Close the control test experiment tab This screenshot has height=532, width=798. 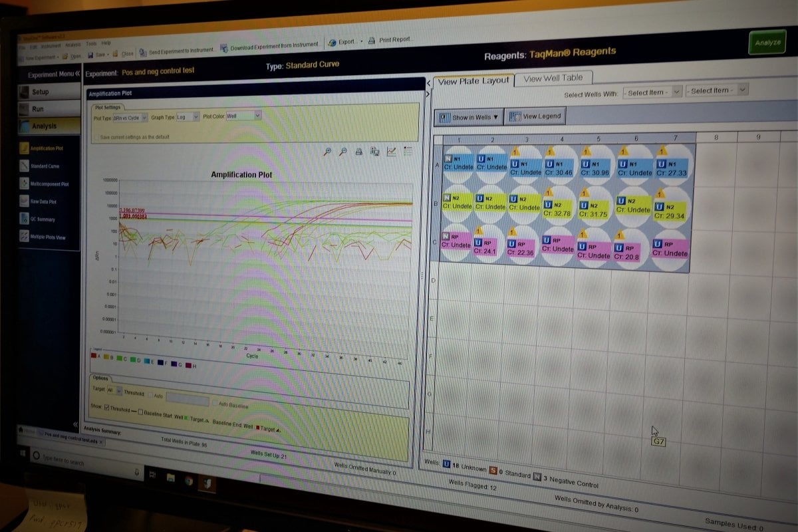tap(101, 442)
